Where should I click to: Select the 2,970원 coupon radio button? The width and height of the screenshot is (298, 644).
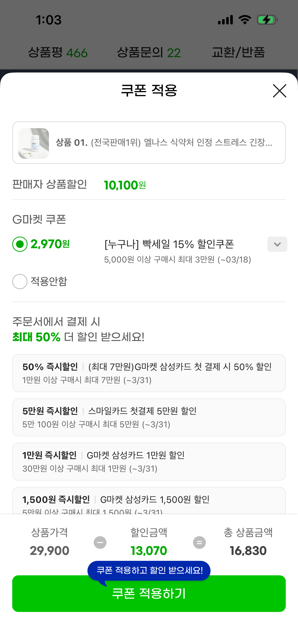point(20,244)
